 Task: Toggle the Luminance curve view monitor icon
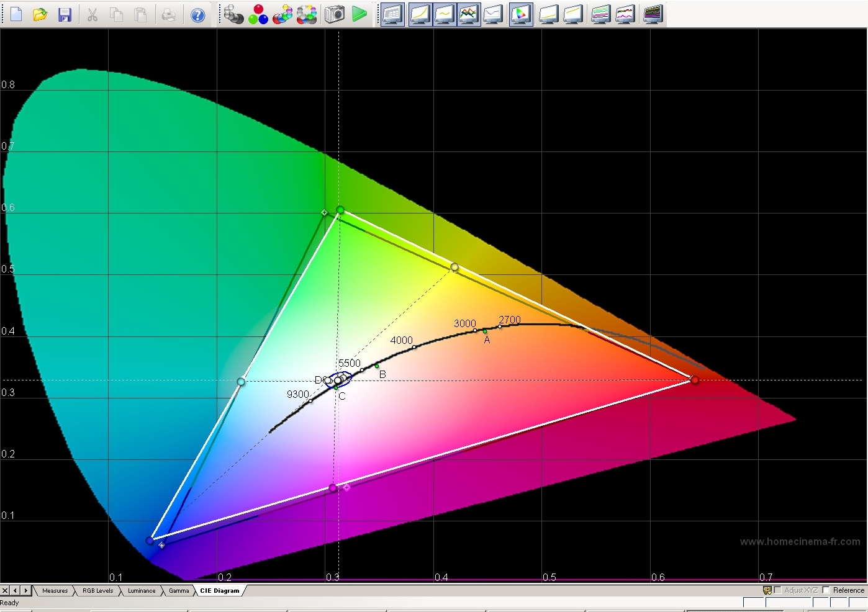click(x=420, y=14)
